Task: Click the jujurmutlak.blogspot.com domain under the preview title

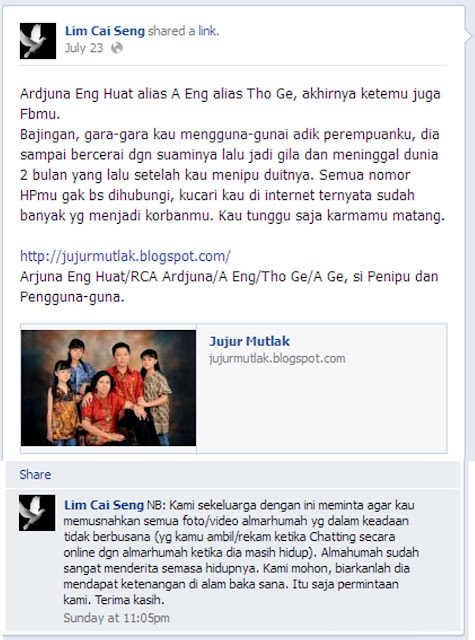Action: (277, 358)
